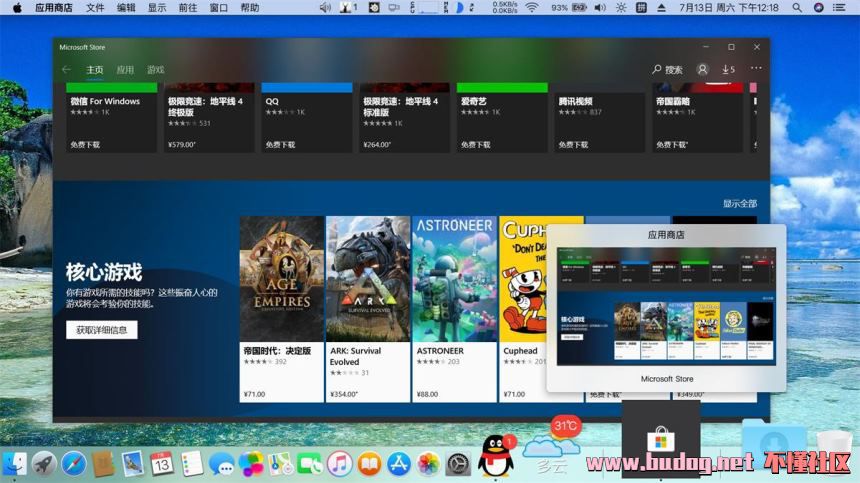
Task: Click the Microsoft Store icon in the Dock
Action: (x=661, y=440)
